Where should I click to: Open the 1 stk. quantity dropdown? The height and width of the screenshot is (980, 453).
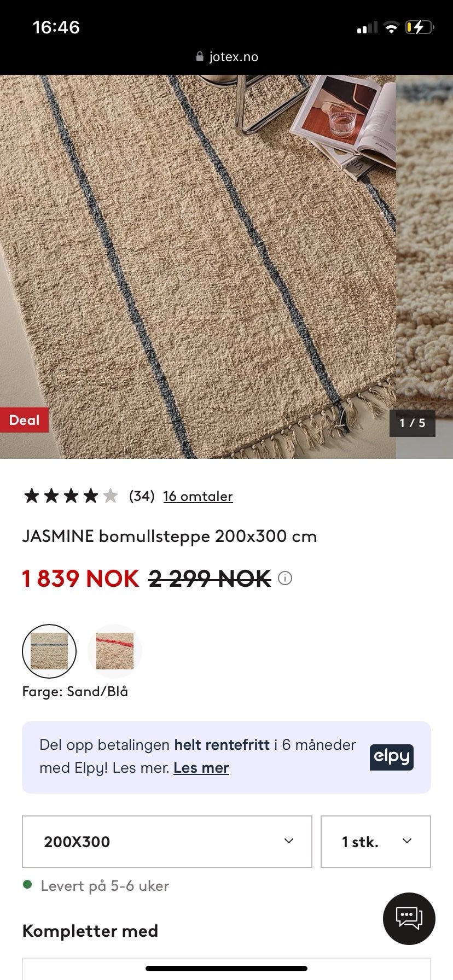click(x=376, y=842)
